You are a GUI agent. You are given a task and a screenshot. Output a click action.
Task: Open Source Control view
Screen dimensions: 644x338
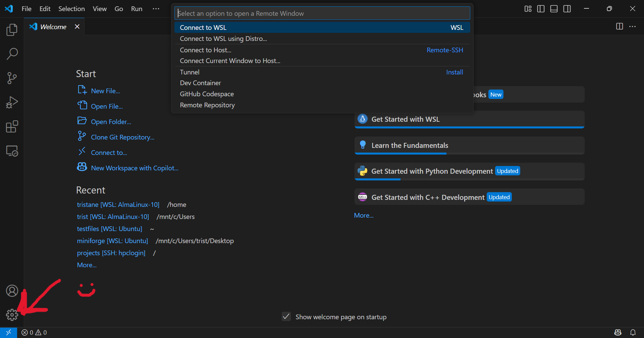tap(12, 78)
